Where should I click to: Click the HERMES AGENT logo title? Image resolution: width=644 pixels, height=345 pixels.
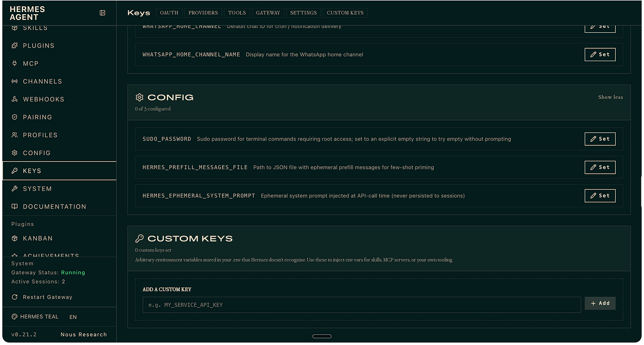(x=27, y=13)
